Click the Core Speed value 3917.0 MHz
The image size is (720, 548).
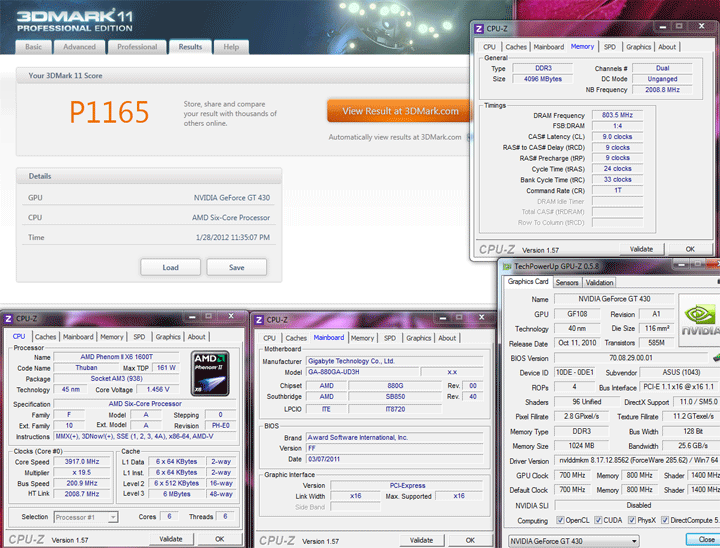(82, 462)
